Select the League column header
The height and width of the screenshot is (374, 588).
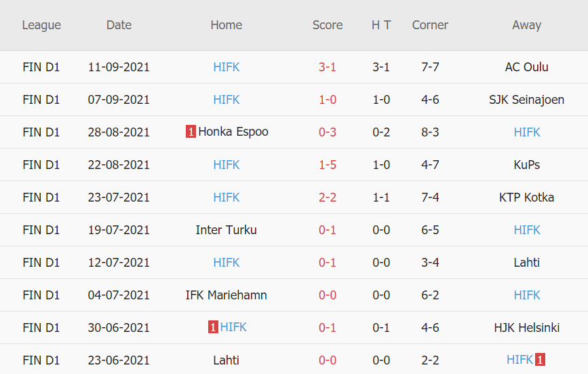[41, 25]
